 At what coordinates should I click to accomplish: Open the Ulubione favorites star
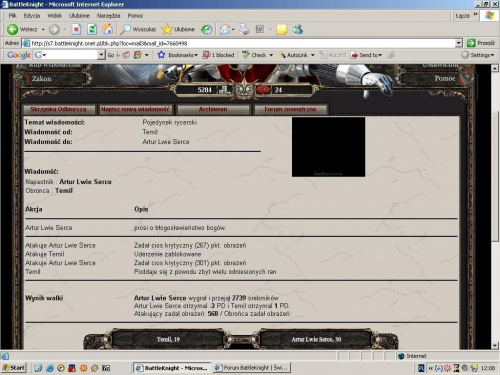178,29
